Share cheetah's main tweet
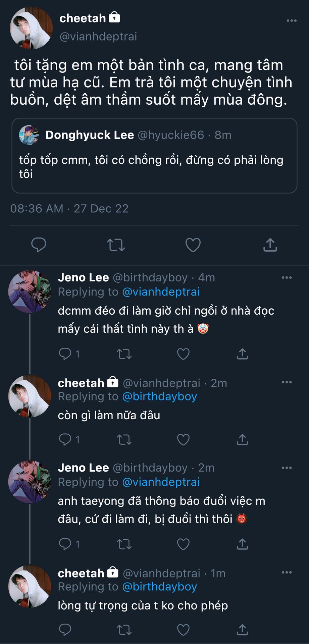 coord(270,245)
